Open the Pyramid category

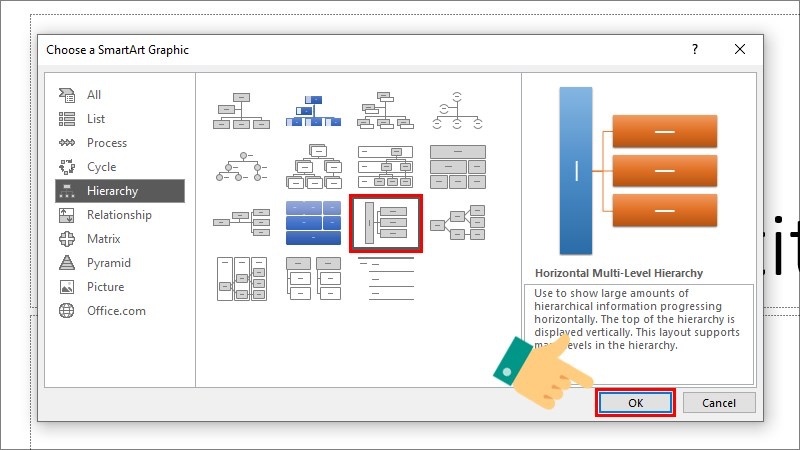(108, 263)
